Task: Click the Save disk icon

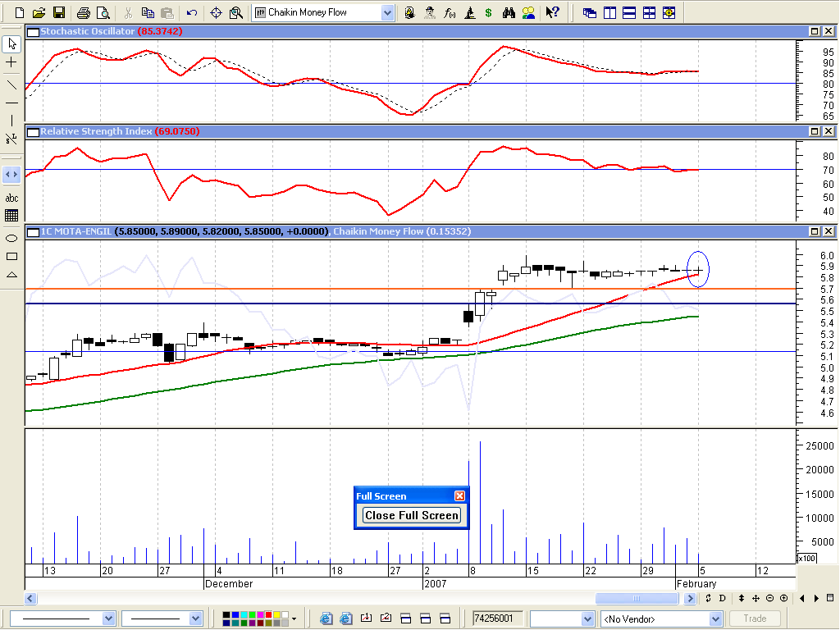Action: pos(59,13)
